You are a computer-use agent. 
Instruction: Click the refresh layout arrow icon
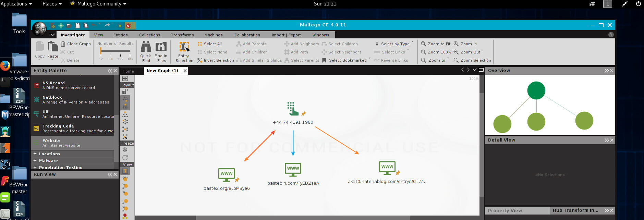point(125,157)
